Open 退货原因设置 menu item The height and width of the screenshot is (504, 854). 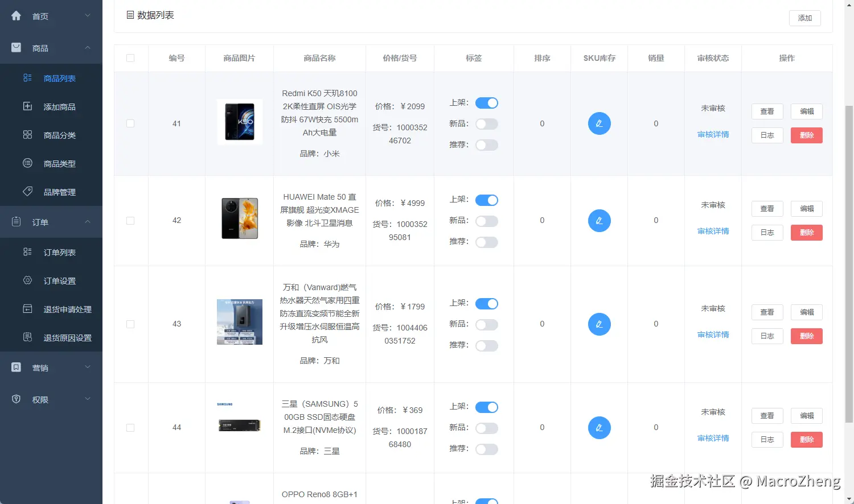(51, 338)
